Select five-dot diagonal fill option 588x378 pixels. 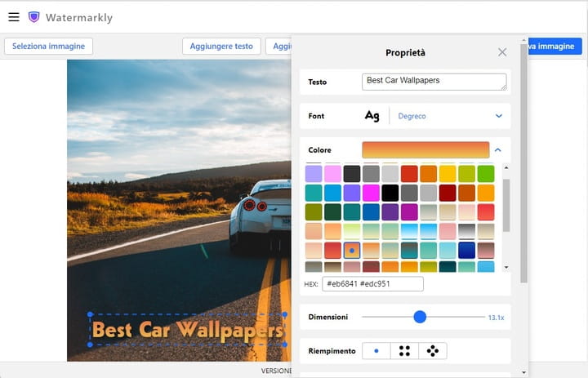tap(432, 350)
